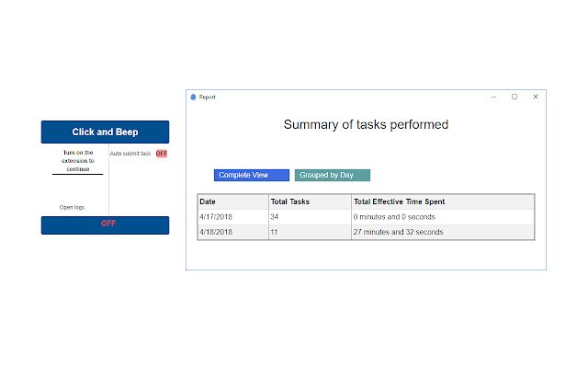Click the Auto submit task label

[130, 154]
